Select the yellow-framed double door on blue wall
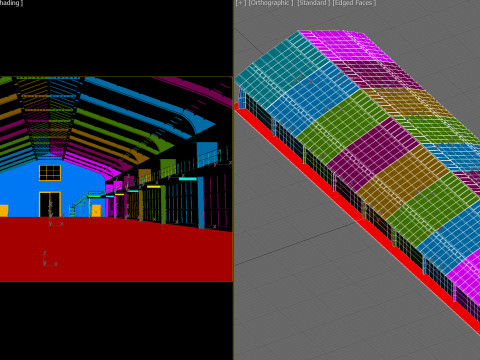The height and width of the screenshot is (360, 480). point(50,204)
